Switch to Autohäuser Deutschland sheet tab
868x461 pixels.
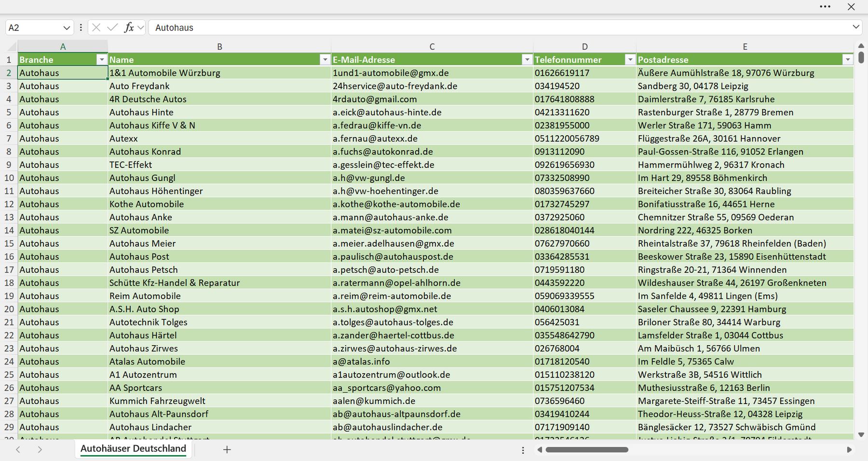pyautogui.click(x=133, y=448)
